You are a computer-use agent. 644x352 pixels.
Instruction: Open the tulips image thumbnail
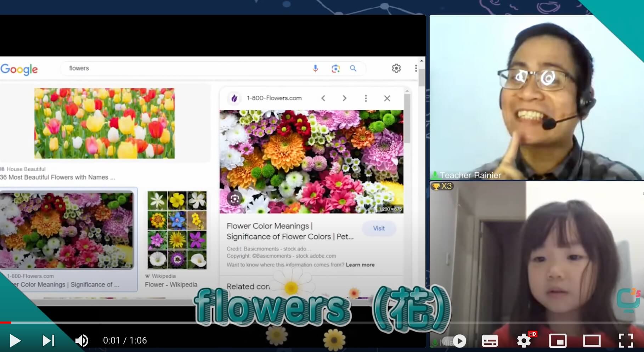click(x=104, y=123)
